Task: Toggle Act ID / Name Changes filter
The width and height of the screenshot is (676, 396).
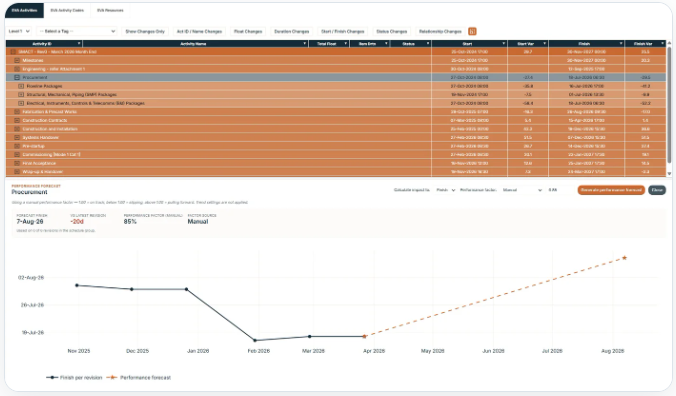Action: [x=199, y=31]
